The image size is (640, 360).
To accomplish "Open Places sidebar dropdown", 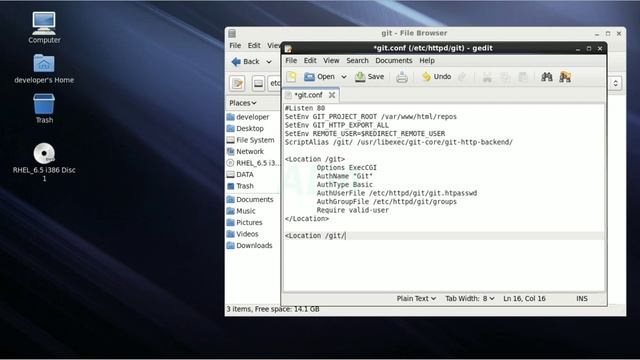I will [x=242, y=103].
